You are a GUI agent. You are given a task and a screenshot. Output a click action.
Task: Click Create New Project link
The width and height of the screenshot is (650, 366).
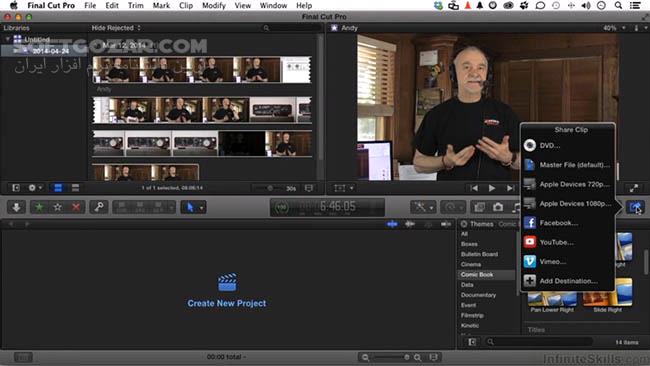(x=227, y=303)
